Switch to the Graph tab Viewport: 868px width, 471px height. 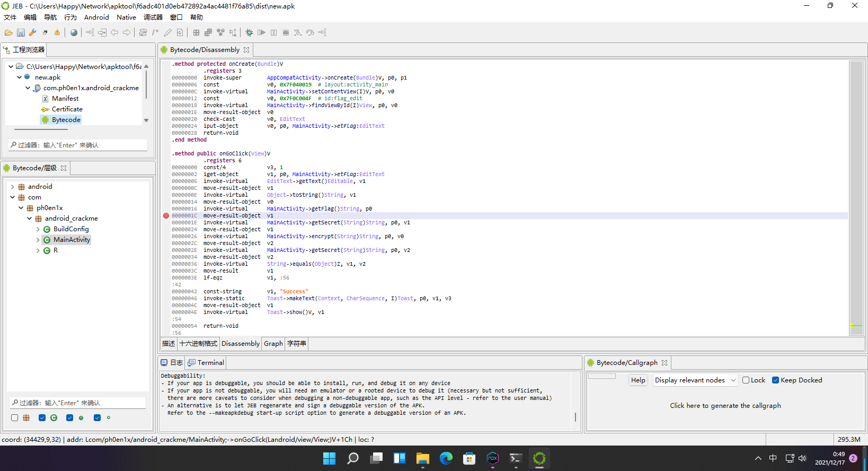(273, 344)
